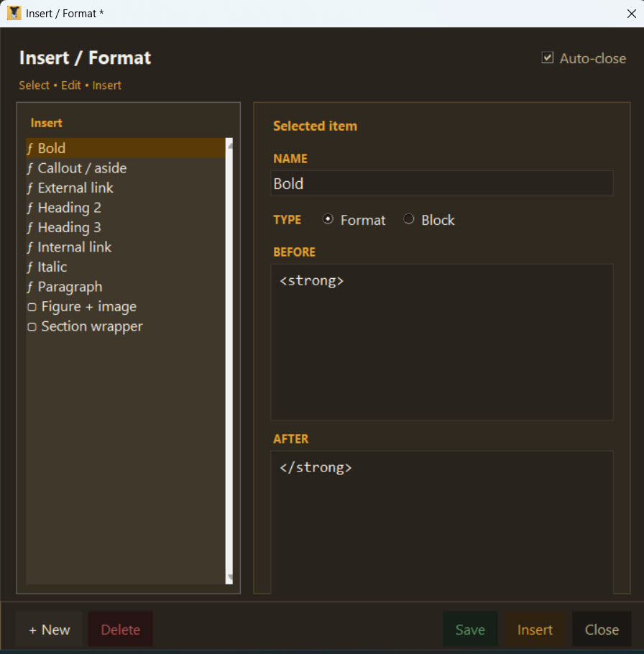Select External link in the list

tap(126, 188)
